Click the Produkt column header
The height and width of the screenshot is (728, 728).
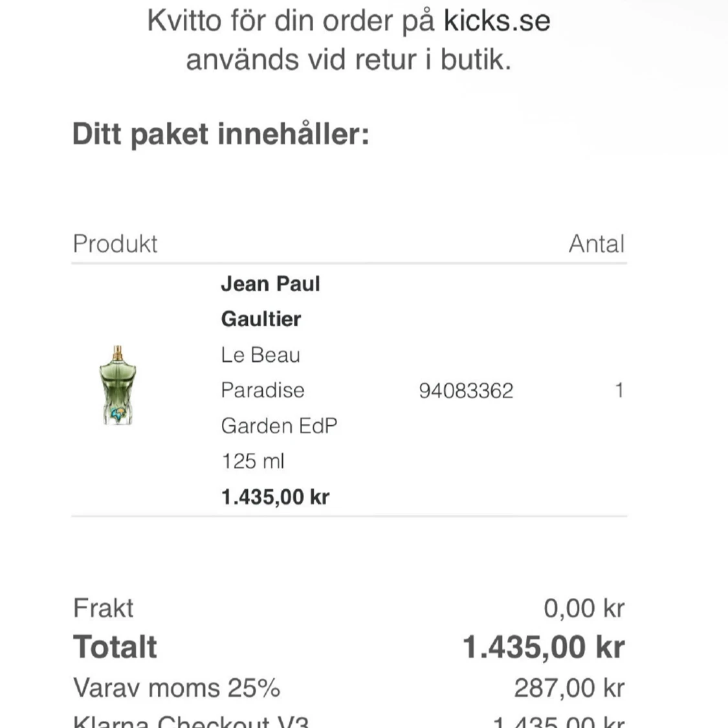(115, 244)
